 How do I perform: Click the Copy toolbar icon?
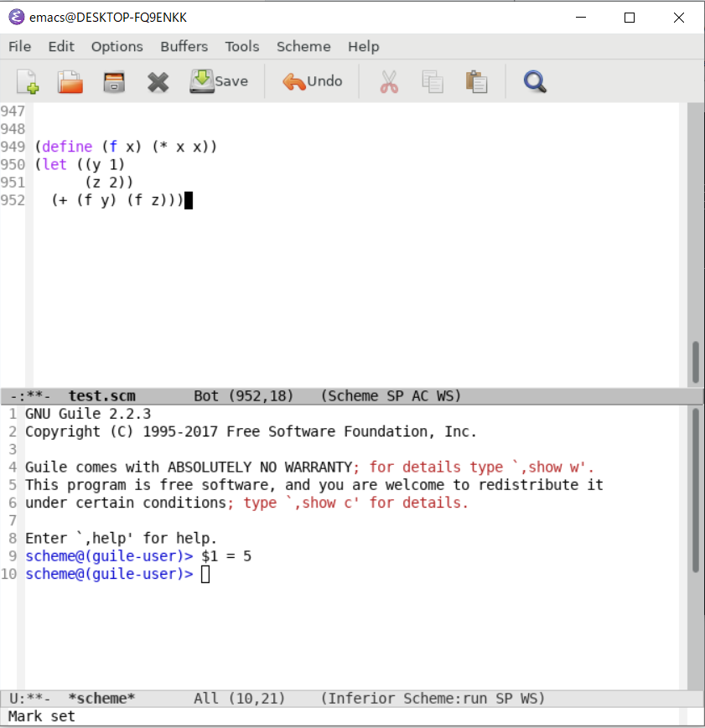(433, 82)
